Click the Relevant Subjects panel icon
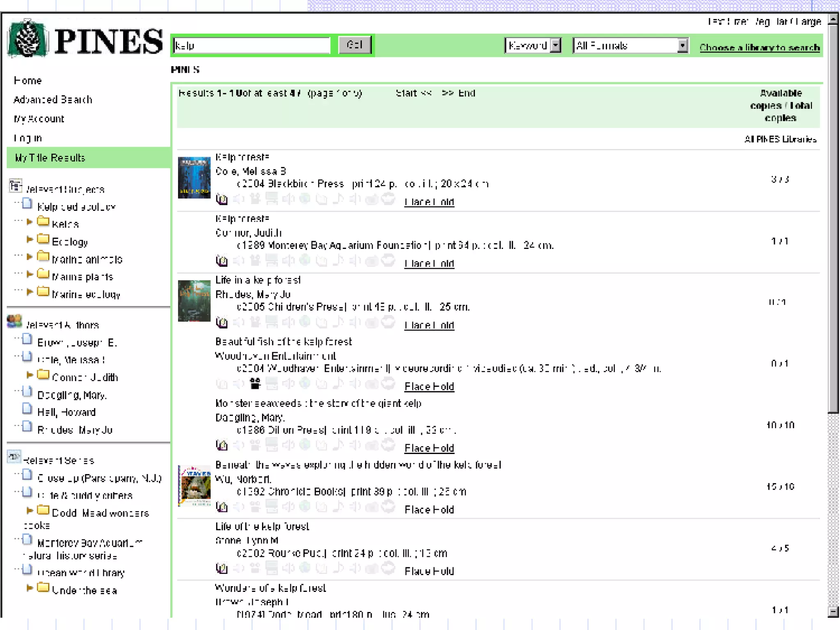The height and width of the screenshot is (630, 840). (16, 186)
